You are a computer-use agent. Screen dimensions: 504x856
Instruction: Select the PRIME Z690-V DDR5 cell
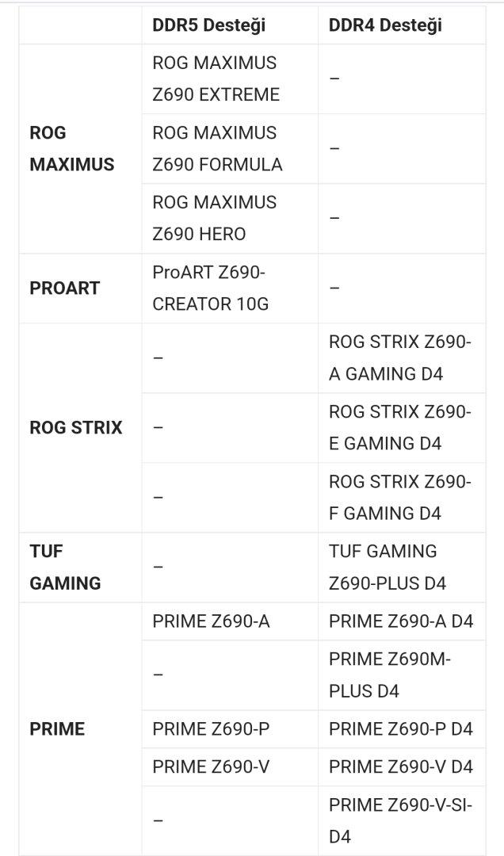211,767
